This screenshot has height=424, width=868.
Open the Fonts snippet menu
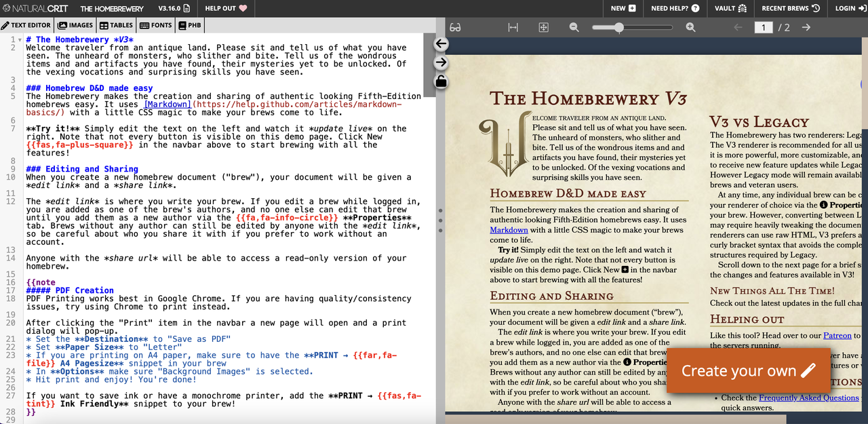point(156,25)
